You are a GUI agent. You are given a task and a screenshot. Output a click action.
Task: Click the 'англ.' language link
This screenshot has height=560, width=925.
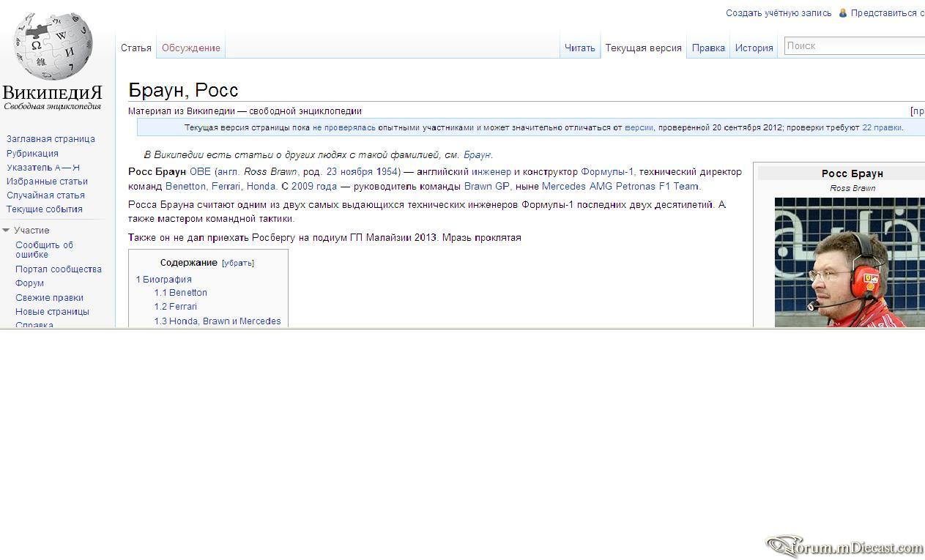pos(229,172)
